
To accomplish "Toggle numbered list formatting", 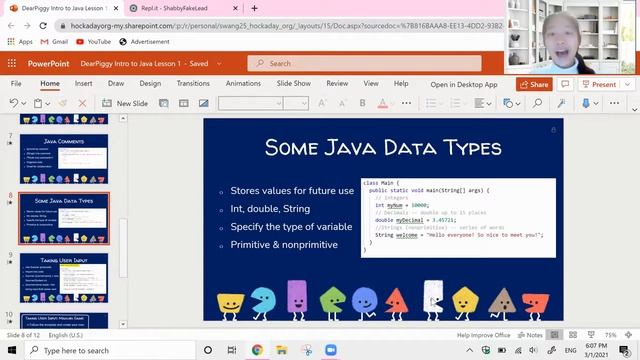I will (455, 103).
